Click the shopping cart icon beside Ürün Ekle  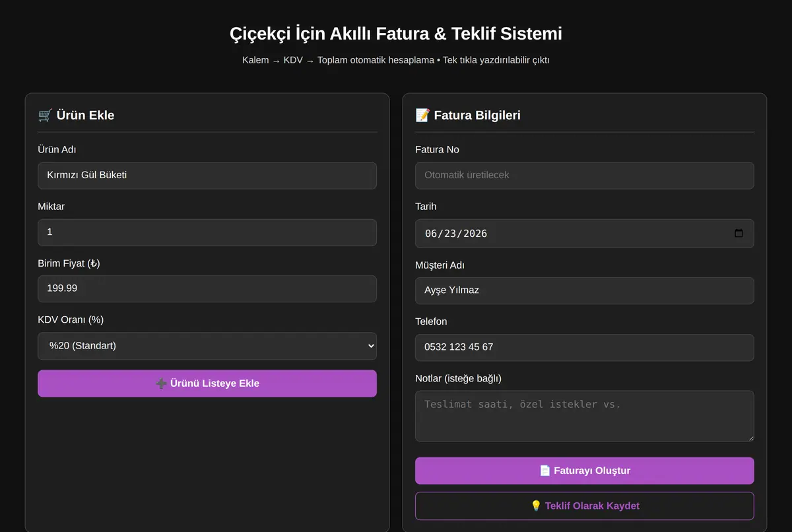click(x=45, y=115)
